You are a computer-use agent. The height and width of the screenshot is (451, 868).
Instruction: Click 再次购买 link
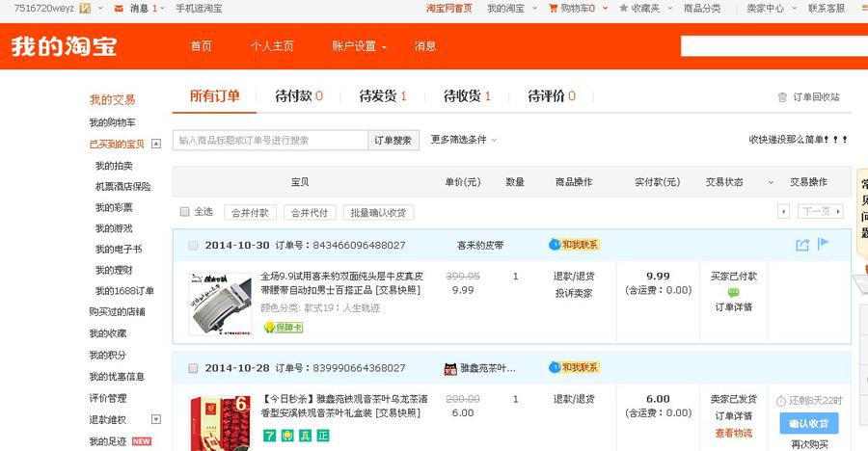pos(809,444)
